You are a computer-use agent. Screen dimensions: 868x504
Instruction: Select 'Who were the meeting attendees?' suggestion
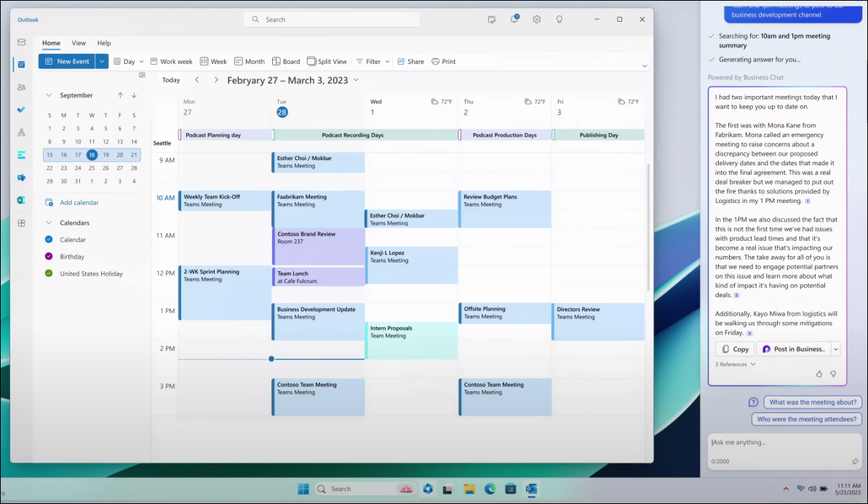pos(807,419)
